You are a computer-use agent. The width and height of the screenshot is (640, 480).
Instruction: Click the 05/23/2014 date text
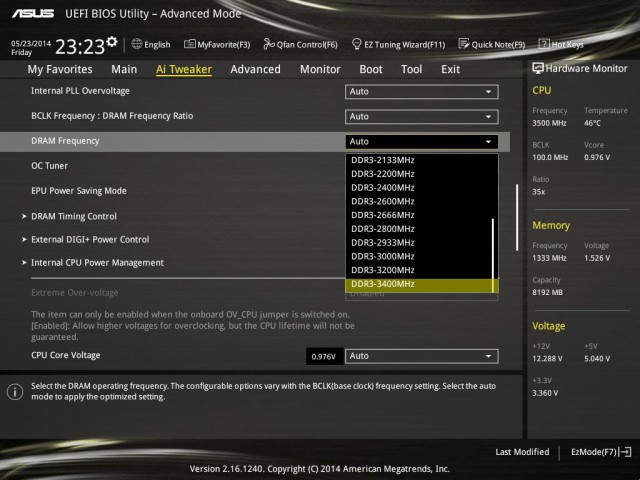point(31,43)
